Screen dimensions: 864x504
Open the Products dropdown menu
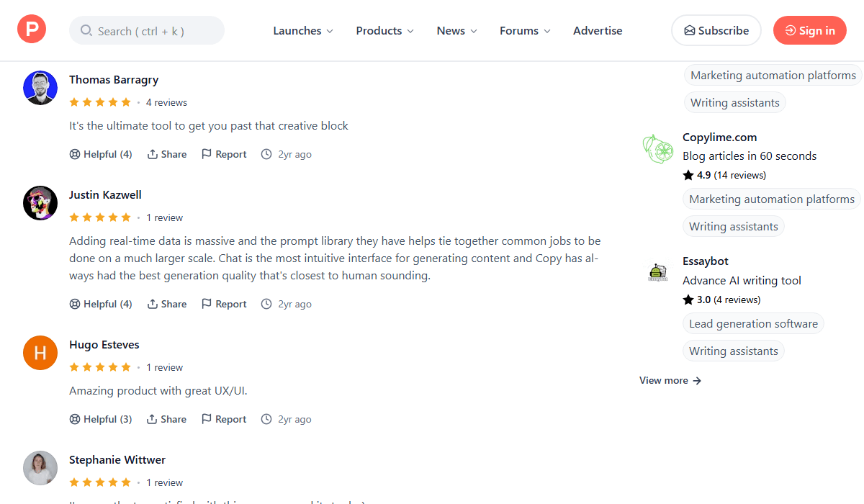tap(384, 31)
